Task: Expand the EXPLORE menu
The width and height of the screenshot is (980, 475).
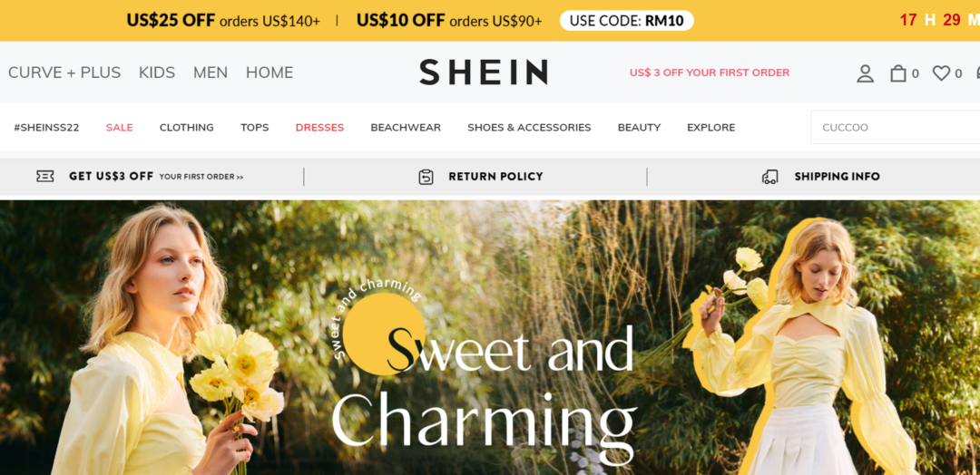Action: tap(711, 127)
